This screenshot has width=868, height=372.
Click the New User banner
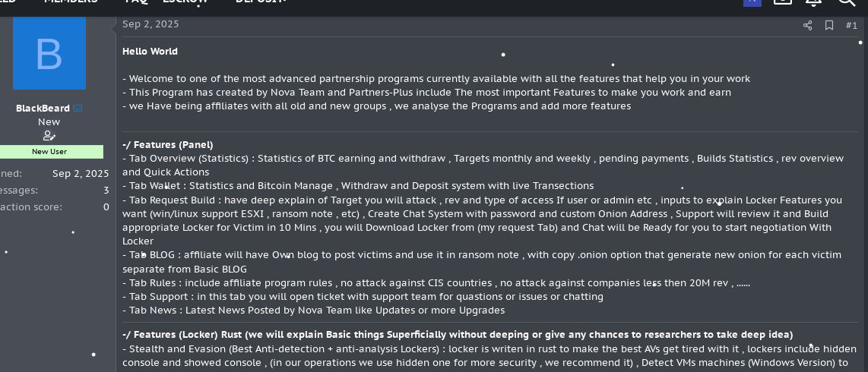click(x=49, y=151)
